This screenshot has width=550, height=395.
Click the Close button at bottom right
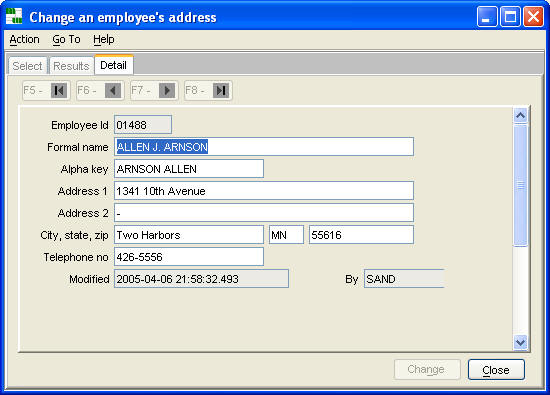tap(496, 369)
